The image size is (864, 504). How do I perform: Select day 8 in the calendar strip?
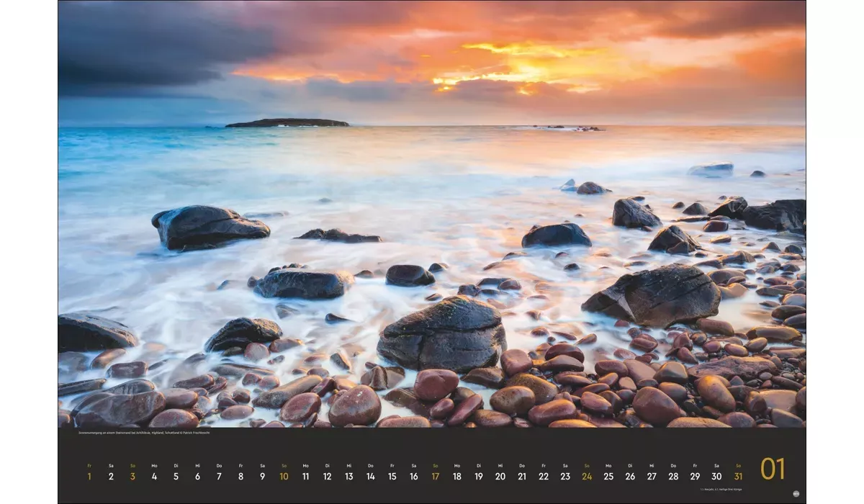pos(240,472)
